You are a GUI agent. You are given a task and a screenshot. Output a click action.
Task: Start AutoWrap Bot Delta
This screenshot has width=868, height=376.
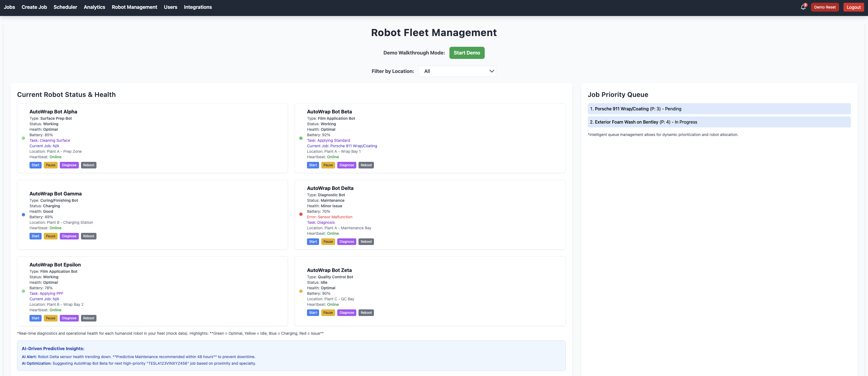point(313,242)
